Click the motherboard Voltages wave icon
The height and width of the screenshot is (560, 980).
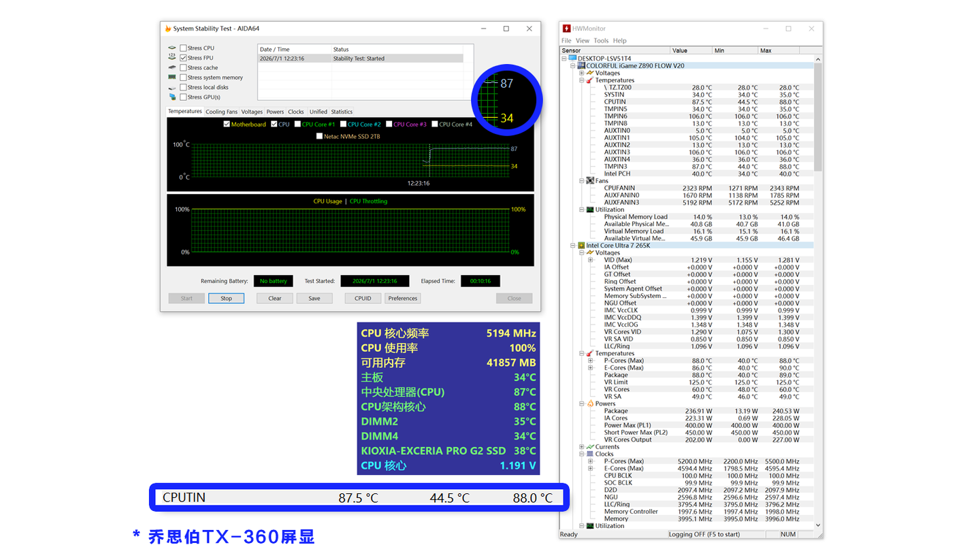pyautogui.click(x=590, y=73)
